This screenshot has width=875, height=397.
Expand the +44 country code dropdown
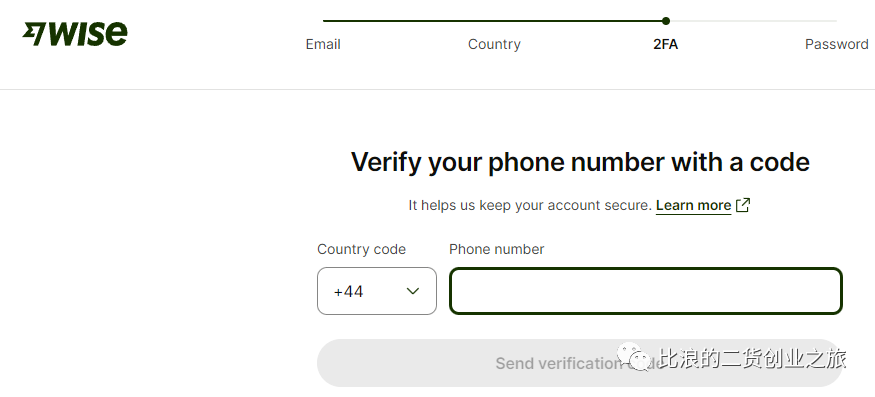coord(377,291)
